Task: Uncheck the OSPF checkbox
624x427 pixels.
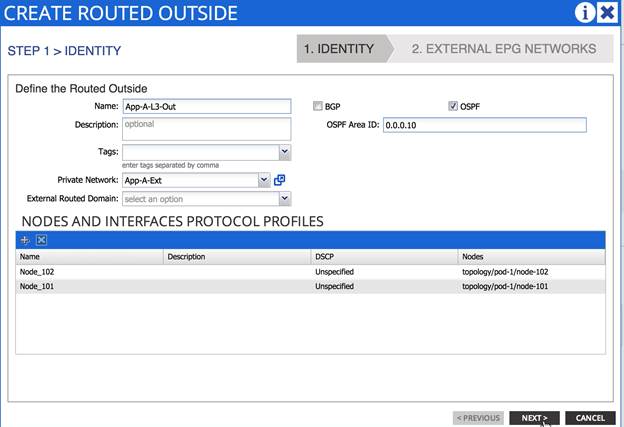Action: coord(453,106)
